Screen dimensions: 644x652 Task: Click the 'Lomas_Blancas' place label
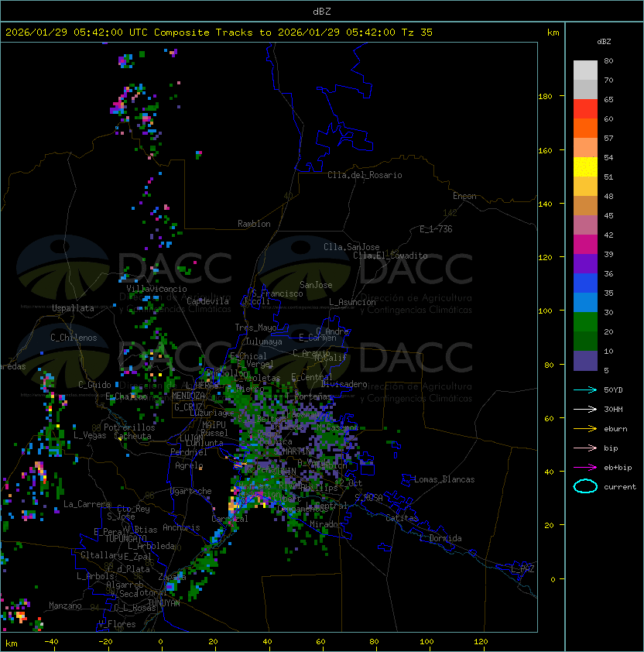pos(444,479)
